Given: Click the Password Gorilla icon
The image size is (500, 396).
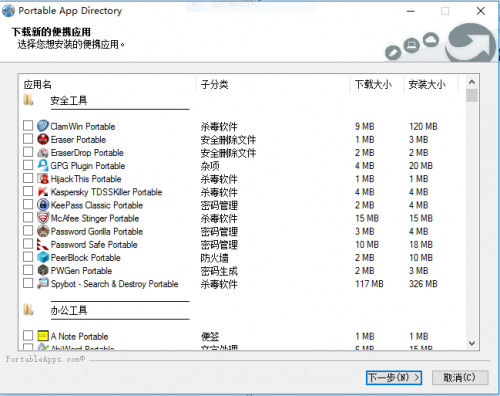Looking at the screenshot, I should click(43, 231).
